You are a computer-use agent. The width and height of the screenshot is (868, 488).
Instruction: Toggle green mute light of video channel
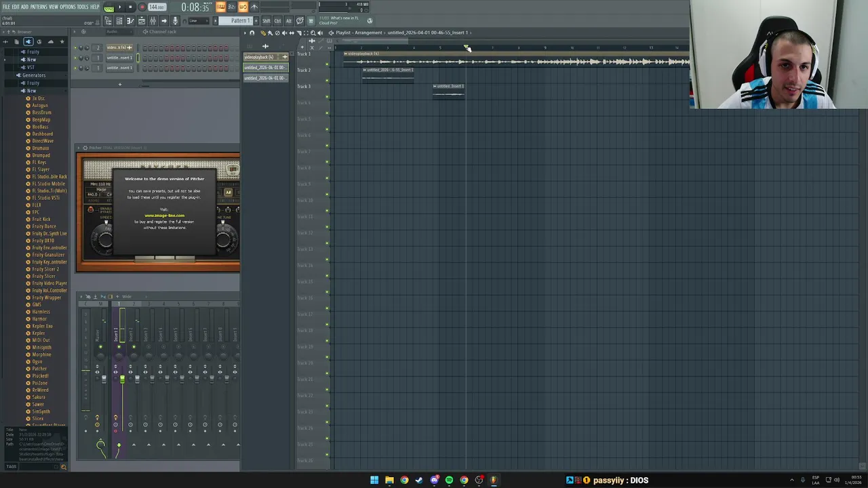pyautogui.click(x=77, y=48)
